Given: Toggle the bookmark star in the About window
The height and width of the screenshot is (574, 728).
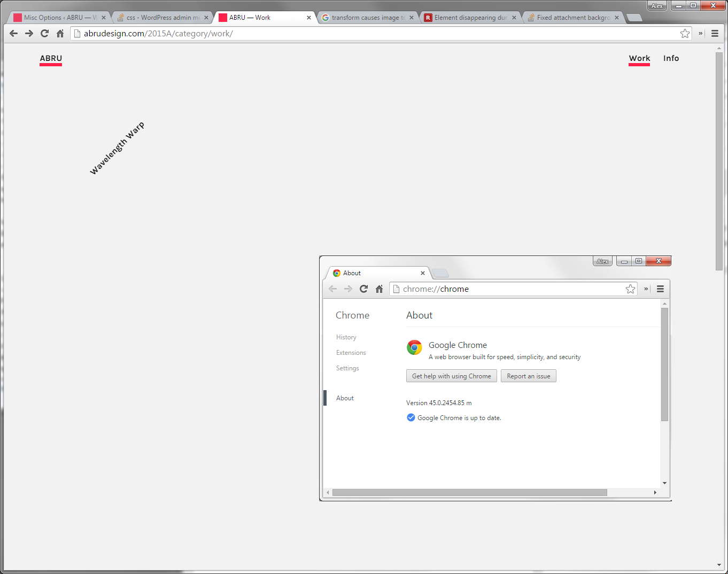Looking at the screenshot, I should click(x=630, y=289).
